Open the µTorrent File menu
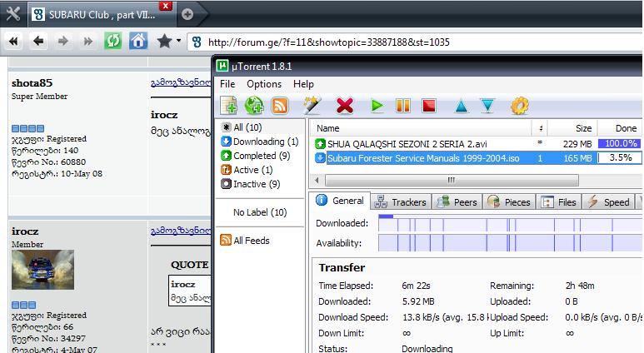The width and height of the screenshot is (644, 353). [x=227, y=84]
